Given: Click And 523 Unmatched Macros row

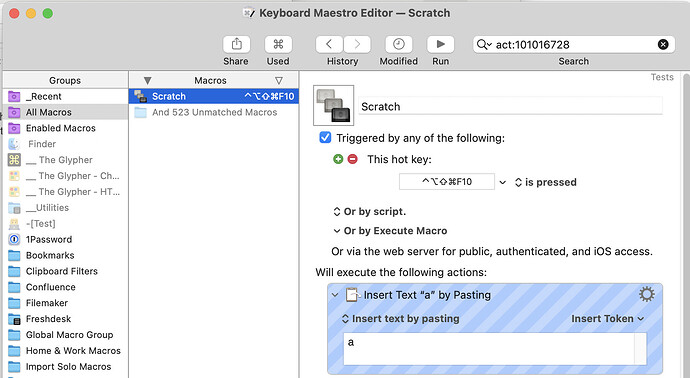Looking at the screenshot, I should coord(214,112).
